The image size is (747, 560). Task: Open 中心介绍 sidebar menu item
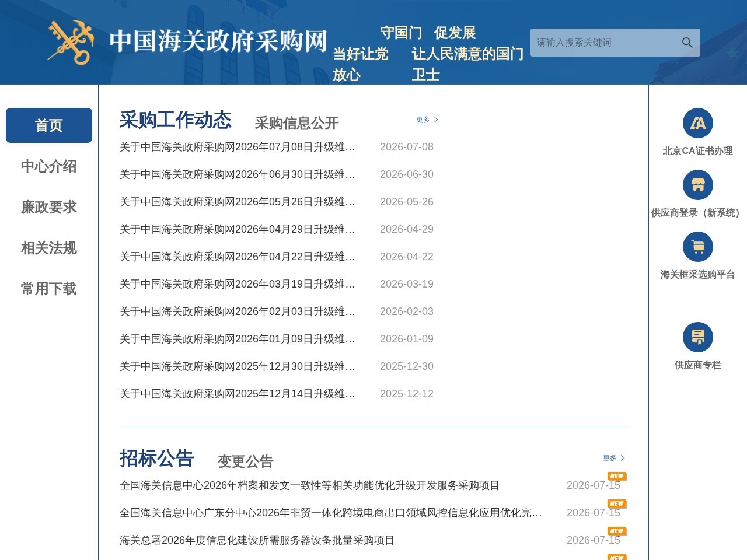point(49,166)
